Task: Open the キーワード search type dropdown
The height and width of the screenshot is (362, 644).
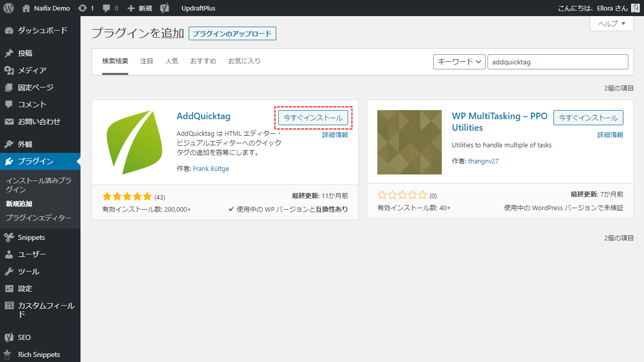Action: (x=459, y=62)
